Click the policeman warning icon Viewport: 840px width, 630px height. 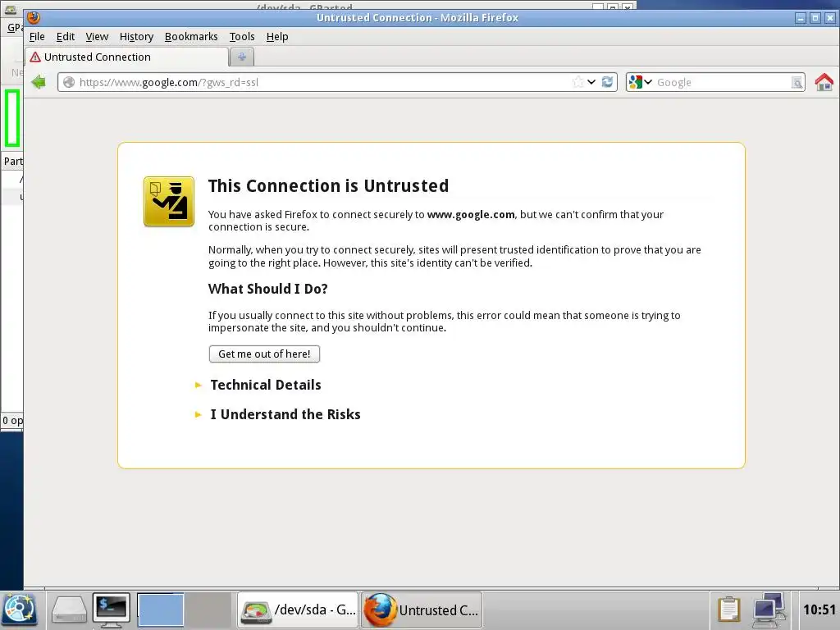coord(169,202)
